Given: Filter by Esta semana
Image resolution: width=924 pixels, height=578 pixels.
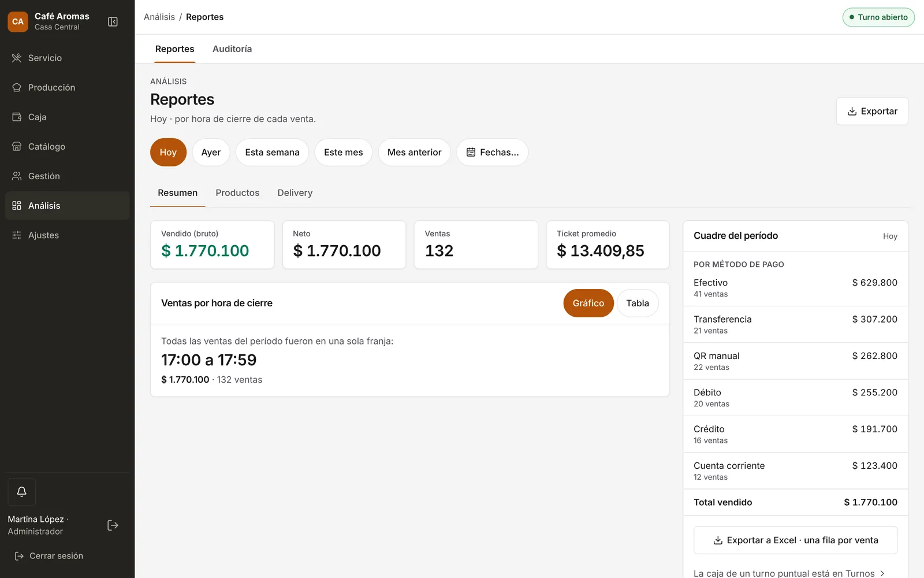Looking at the screenshot, I should pos(272,152).
